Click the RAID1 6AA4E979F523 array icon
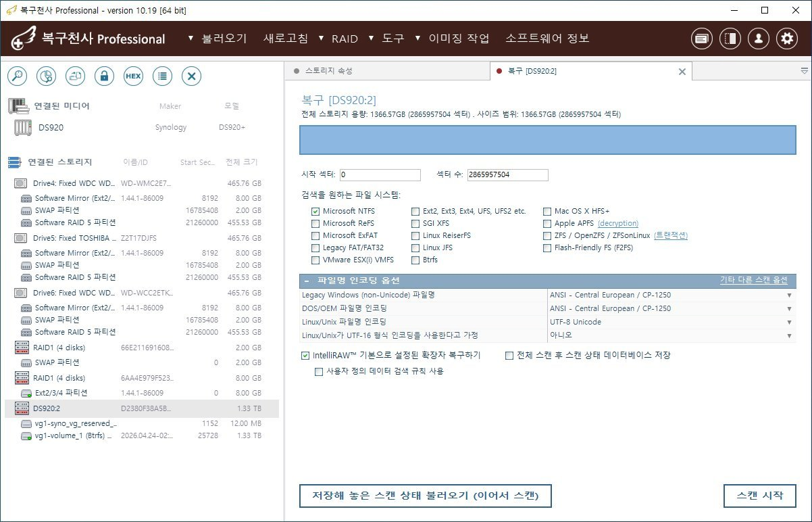This screenshot has width=812, height=522. click(x=20, y=378)
